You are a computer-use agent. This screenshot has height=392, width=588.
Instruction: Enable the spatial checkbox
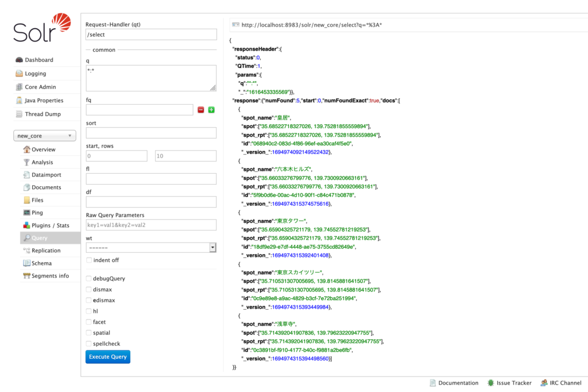point(88,333)
